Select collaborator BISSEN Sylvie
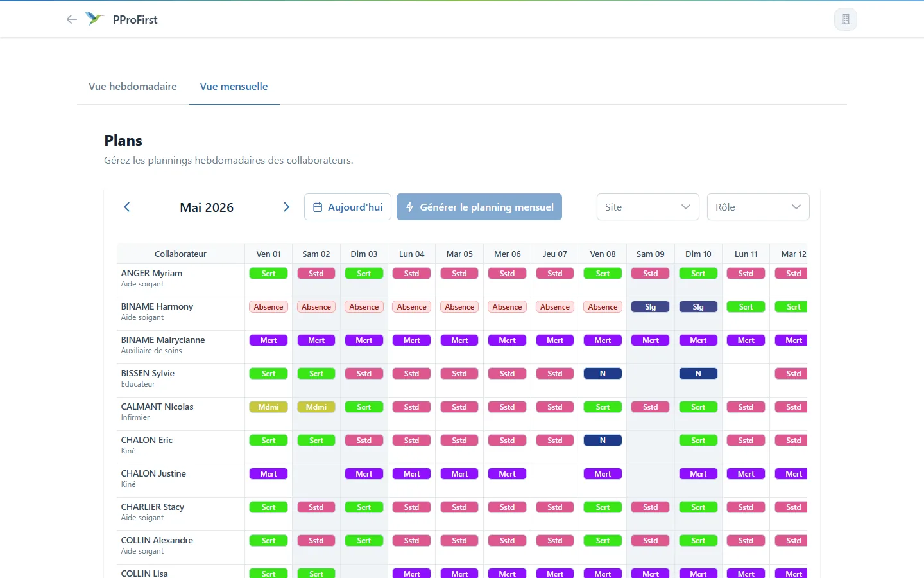The height and width of the screenshot is (578, 924). pyautogui.click(x=148, y=373)
